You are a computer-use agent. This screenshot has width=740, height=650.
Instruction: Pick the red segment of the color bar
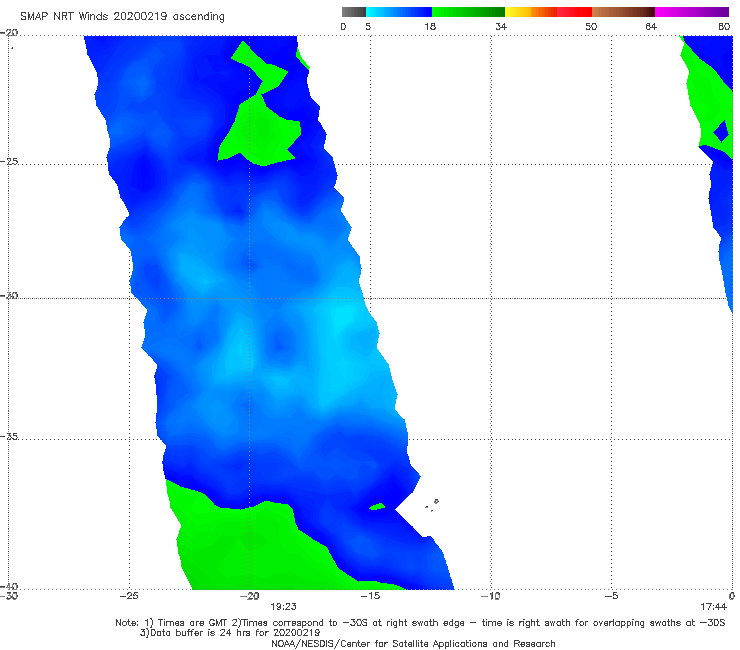tap(574, 12)
